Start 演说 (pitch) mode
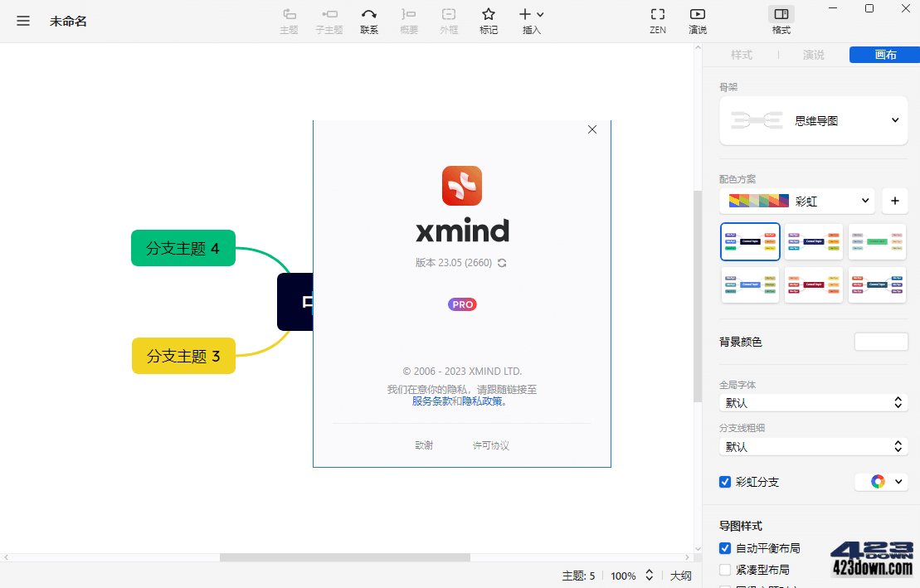Image resolution: width=920 pixels, height=588 pixels. (697, 21)
